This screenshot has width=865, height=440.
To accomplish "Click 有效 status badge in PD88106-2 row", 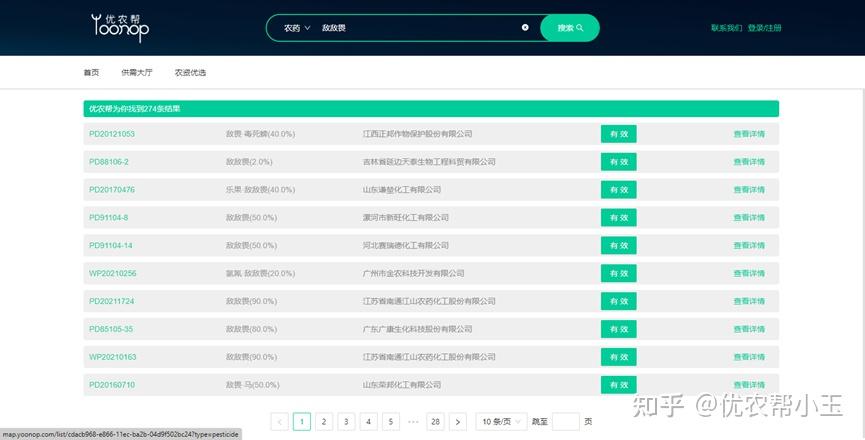I will (x=618, y=162).
